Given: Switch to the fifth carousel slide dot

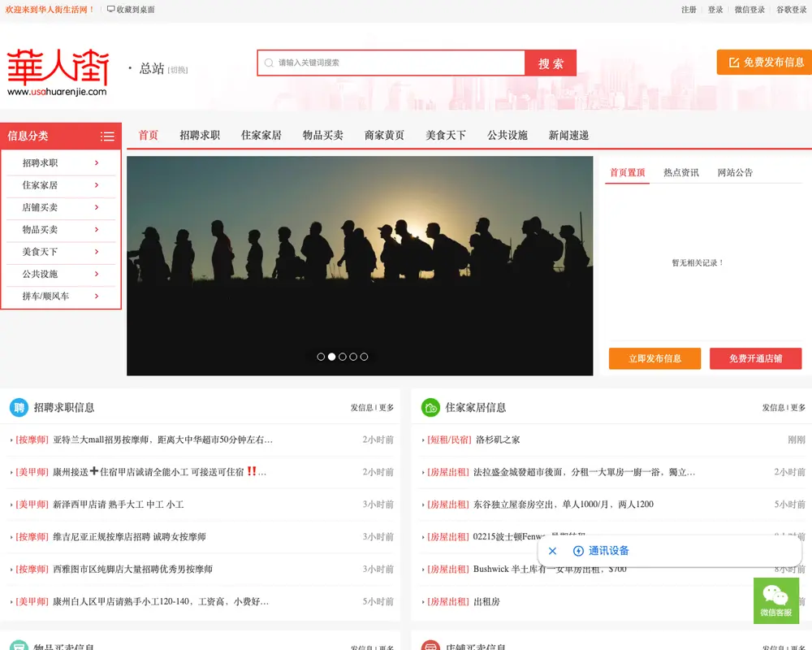Looking at the screenshot, I should (x=364, y=357).
